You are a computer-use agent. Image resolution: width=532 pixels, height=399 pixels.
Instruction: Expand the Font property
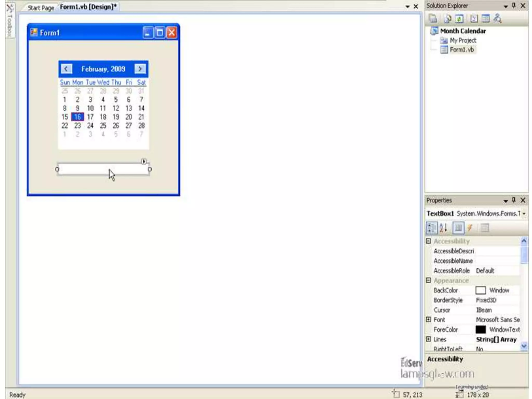tap(428, 320)
